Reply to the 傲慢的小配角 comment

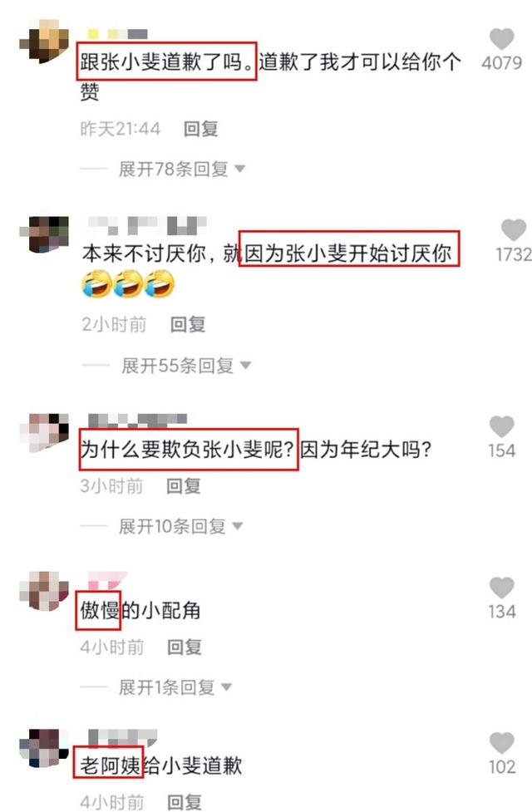[184, 647]
